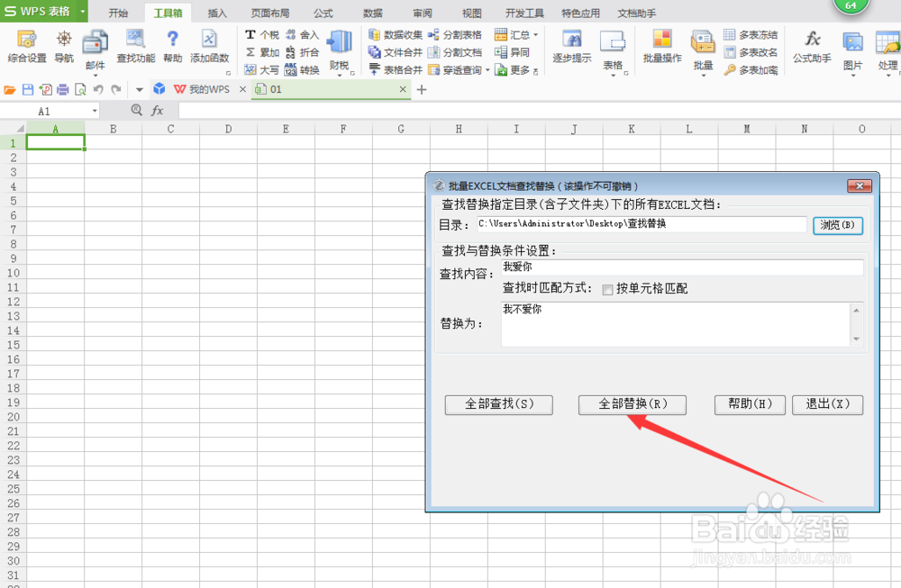Click the 浏览(B) browse button
This screenshot has width=901, height=588.
(838, 225)
